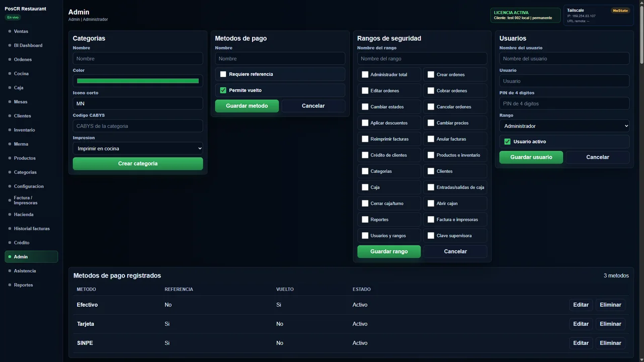This screenshot has height=362, width=644.
Task: Click the category Nombre field
Action: (138, 58)
